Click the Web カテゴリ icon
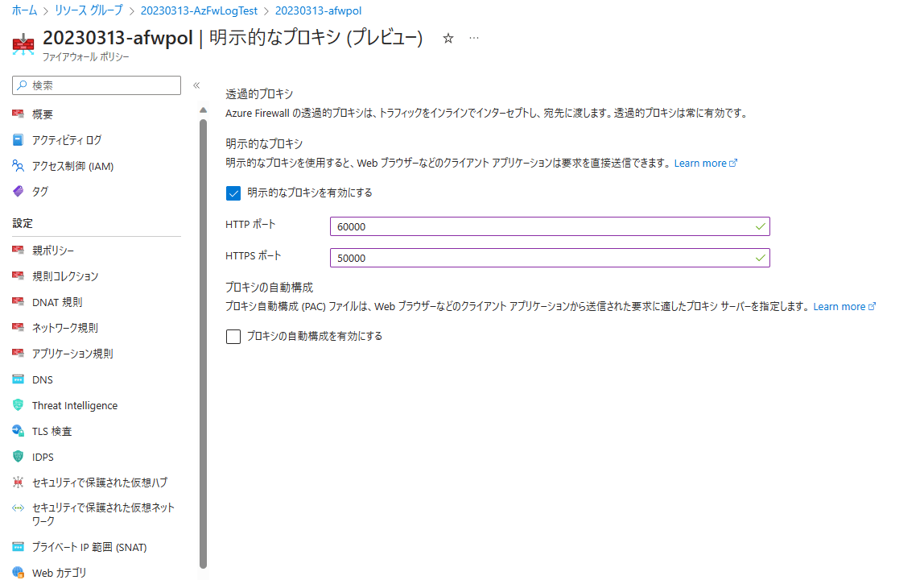The height and width of the screenshot is (580, 924). point(19,572)
